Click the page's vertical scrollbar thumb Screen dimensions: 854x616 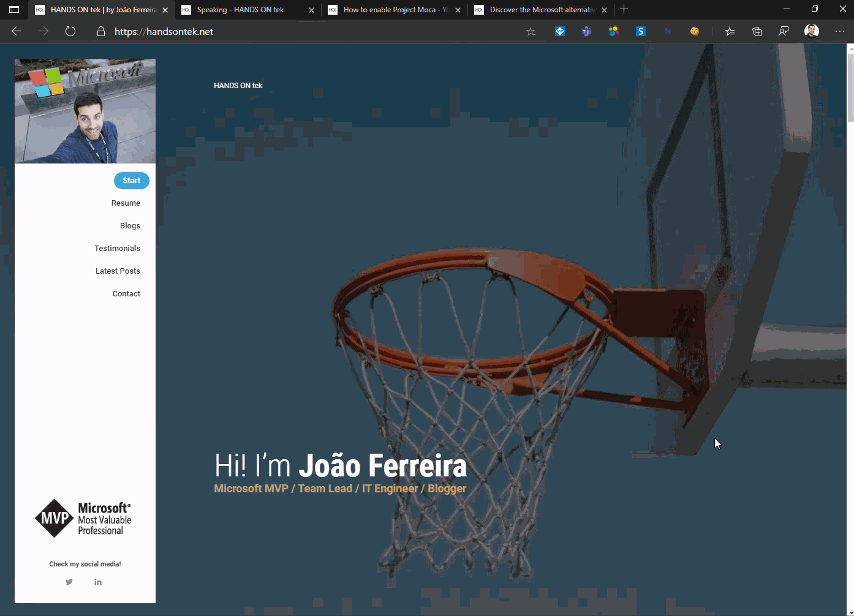[850, 87]
